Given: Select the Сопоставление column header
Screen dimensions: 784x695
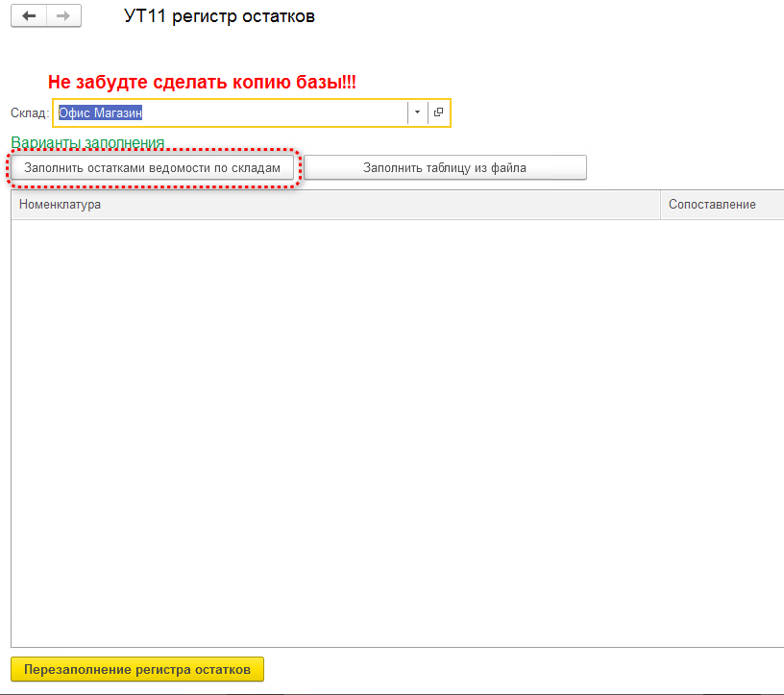Looking at the screenshot, I should (x=722, y=205).
